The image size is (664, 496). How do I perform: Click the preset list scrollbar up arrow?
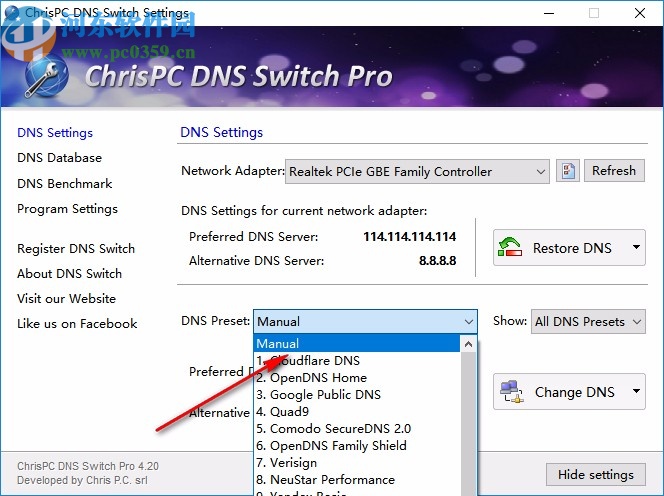click(468, 344)
